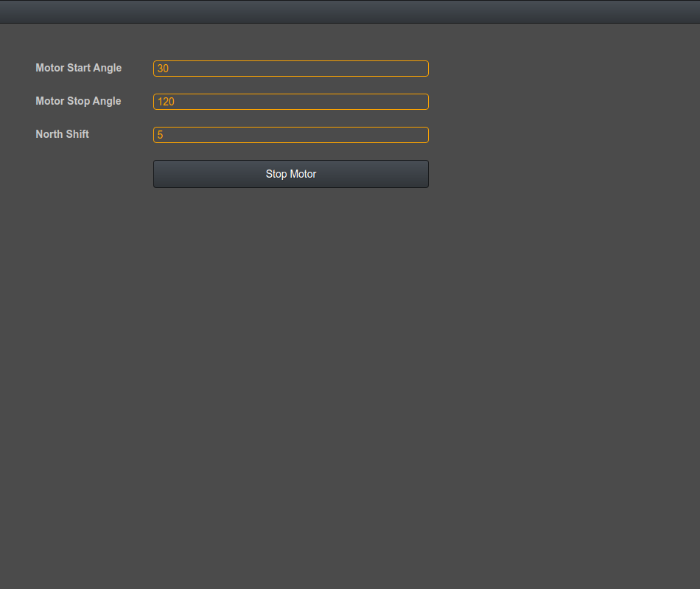Click the value 5 in the North Shift box
The width and height of the screenshot is (700, 589).
(x=160, y=135)
